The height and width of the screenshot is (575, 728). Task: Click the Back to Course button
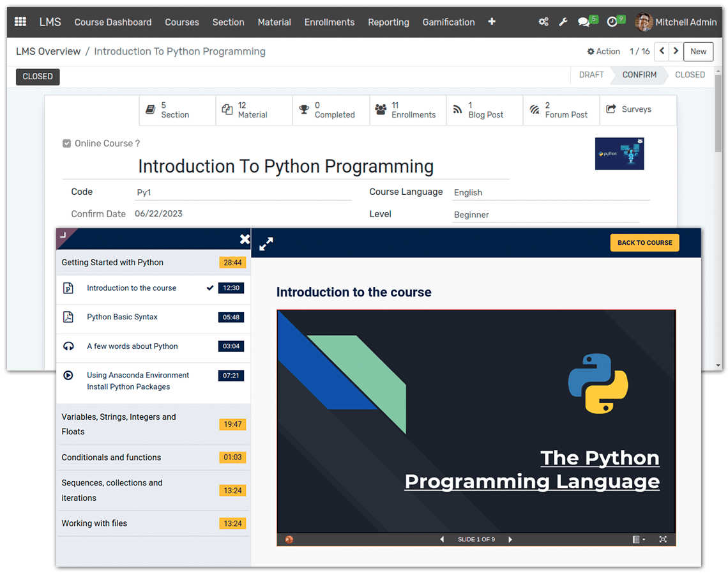tap(644, 243)
